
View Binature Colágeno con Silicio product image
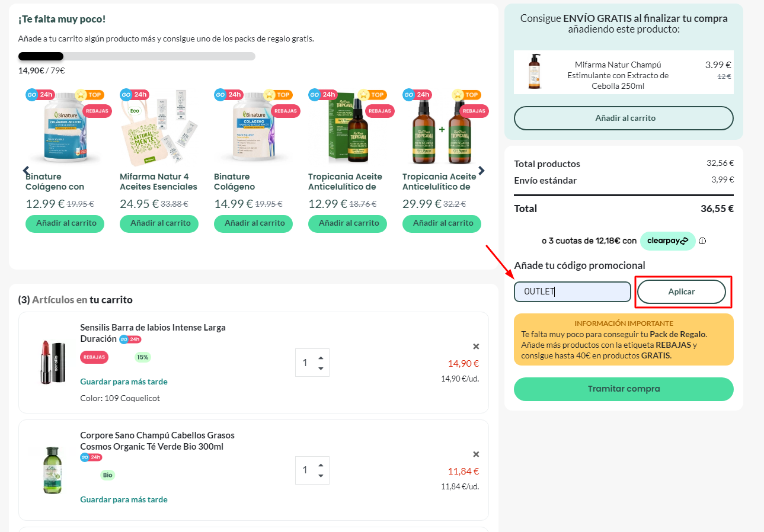pyautogui.click(x=64, y=127)
